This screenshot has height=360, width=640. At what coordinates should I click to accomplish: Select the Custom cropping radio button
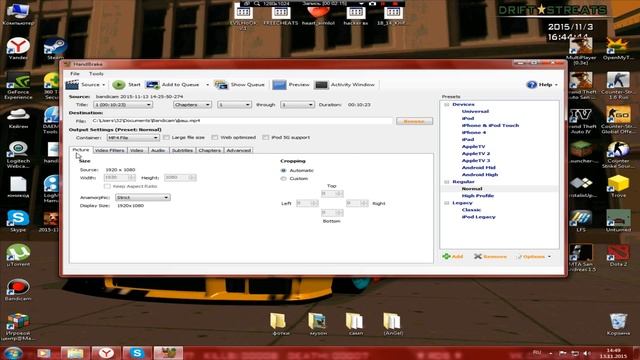coord(284,179)
